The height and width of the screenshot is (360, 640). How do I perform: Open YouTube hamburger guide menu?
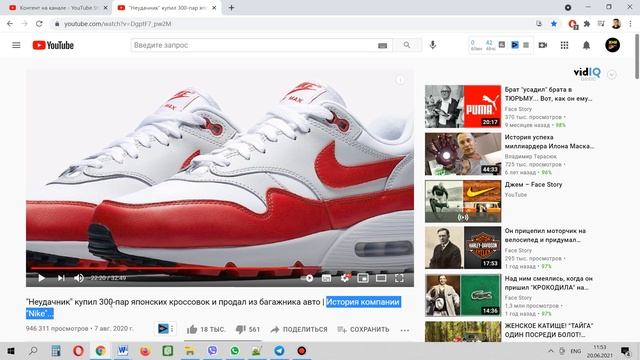16,45
